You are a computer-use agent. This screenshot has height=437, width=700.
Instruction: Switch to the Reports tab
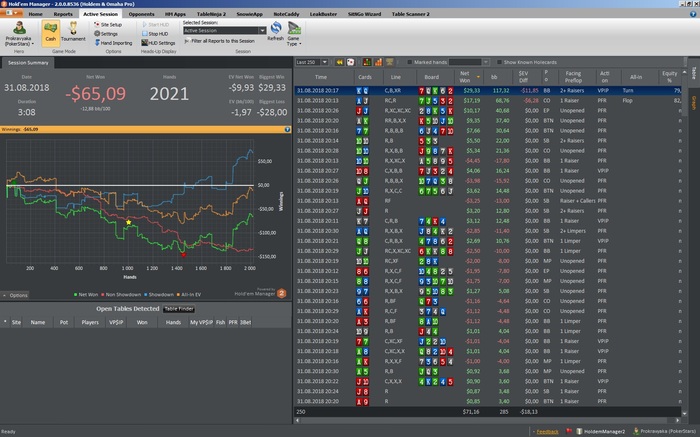click(63, 14)
